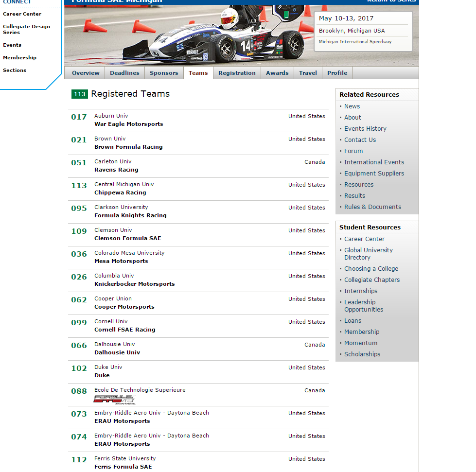Viewport: 476px width, 472px height.
Task: Open Leadership Opportunities link
Action: click(x=364, y=306)
